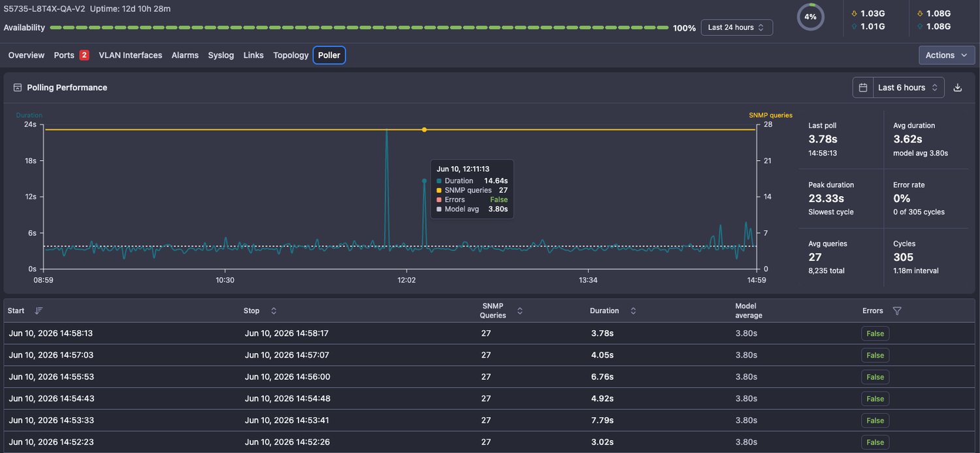Switch to the Overview tab
Screen dimensions: 980x453
[26, 56]
